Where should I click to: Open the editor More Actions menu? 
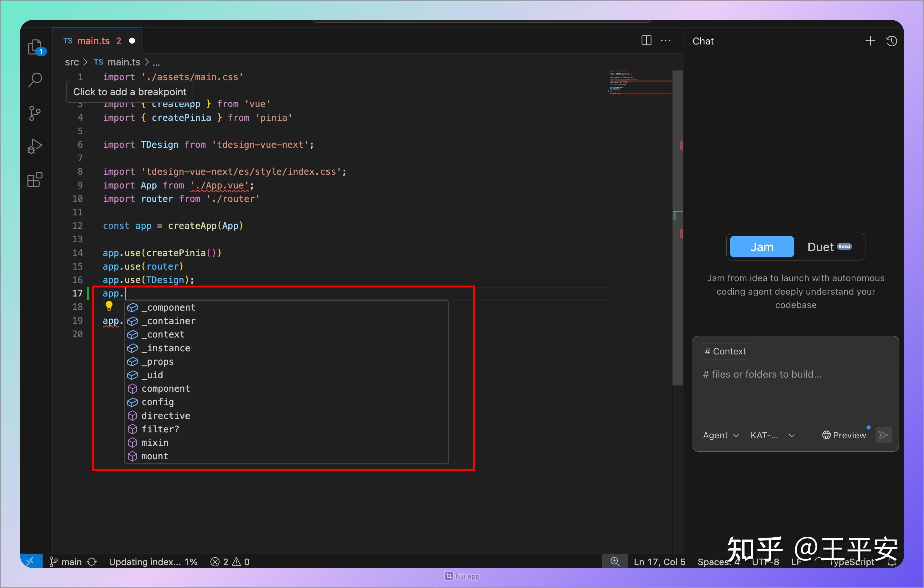[666, 40]
